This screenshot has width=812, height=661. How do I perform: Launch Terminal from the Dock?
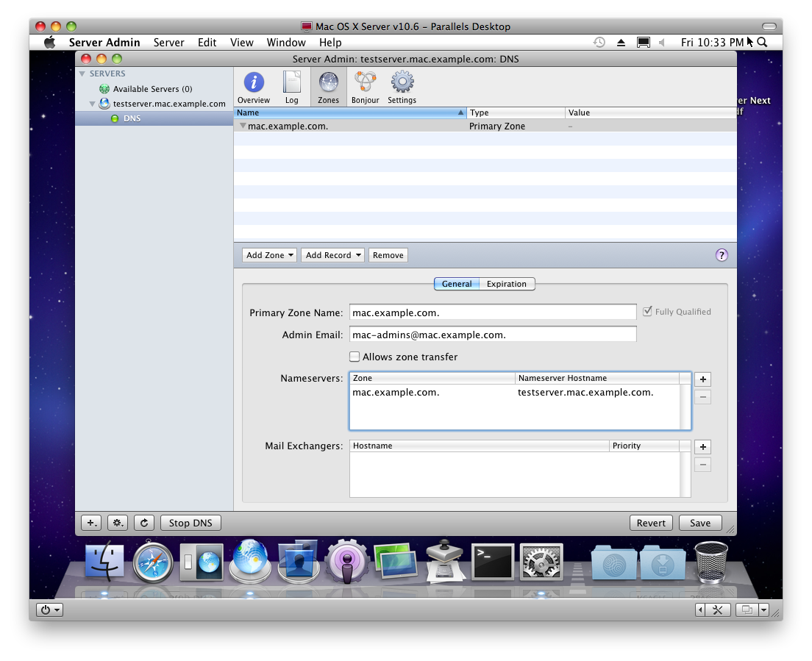tap(492, 563)
